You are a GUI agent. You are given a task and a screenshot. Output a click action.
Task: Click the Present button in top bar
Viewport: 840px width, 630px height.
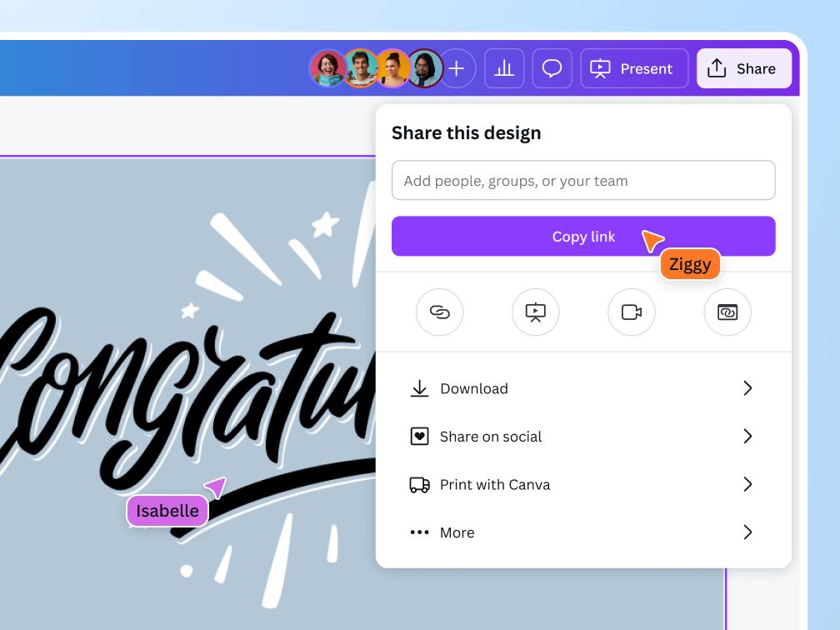[634, 68]
